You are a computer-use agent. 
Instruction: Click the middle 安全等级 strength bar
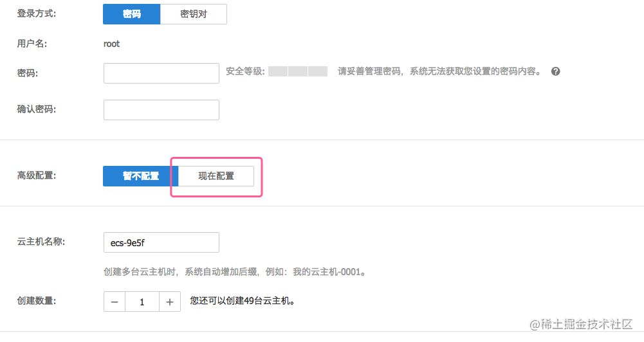298,71
